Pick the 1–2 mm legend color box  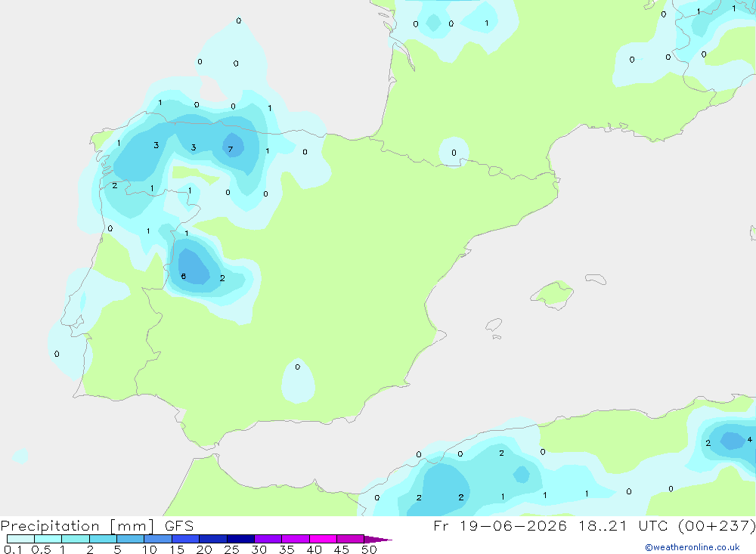75,539
